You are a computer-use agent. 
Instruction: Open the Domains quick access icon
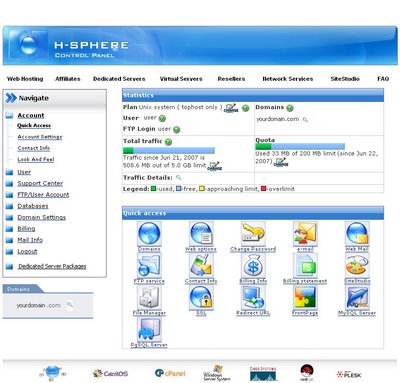pyautogui.click(x=149, y=234)
